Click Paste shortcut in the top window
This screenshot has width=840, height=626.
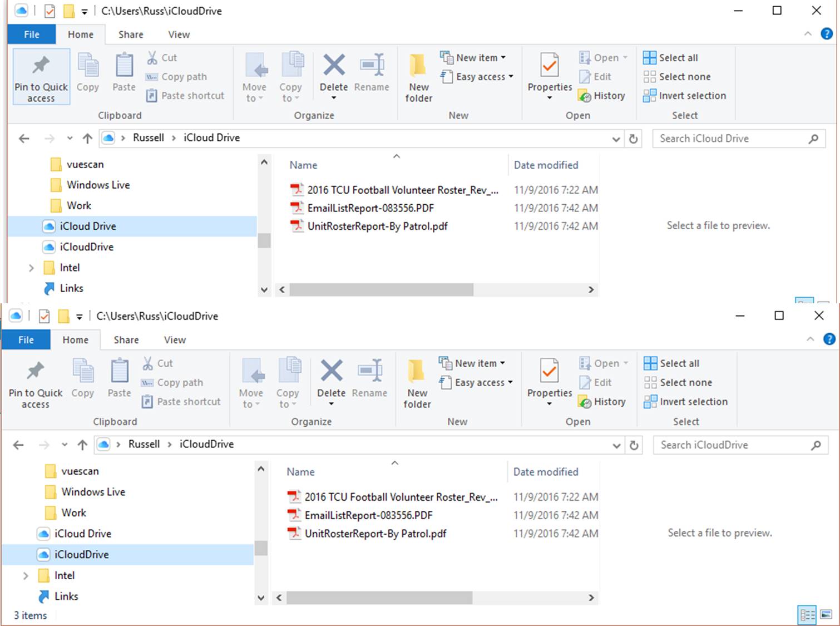[185, 96]
